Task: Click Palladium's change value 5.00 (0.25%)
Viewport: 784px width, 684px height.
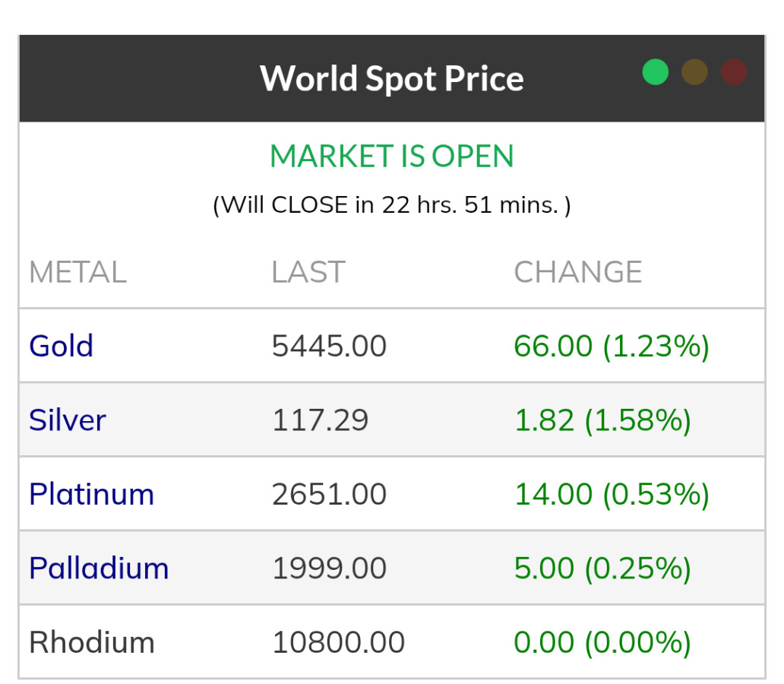Action: [x=602, y=568]
